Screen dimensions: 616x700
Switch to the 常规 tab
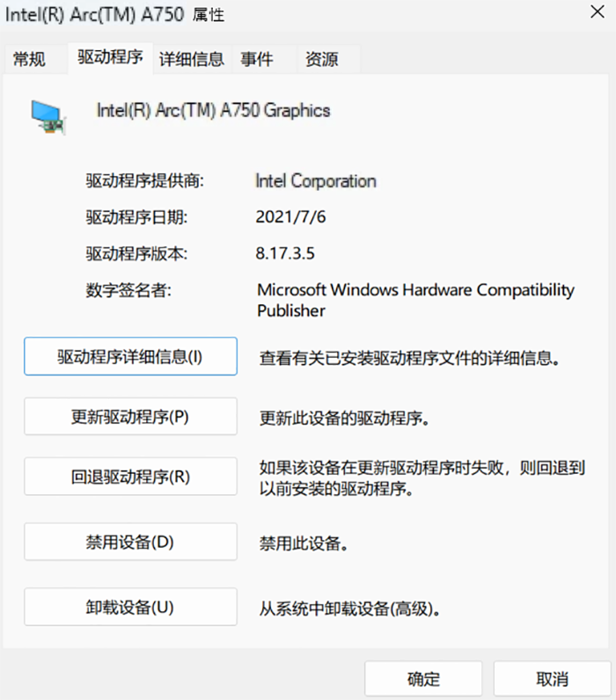point(29,60)
